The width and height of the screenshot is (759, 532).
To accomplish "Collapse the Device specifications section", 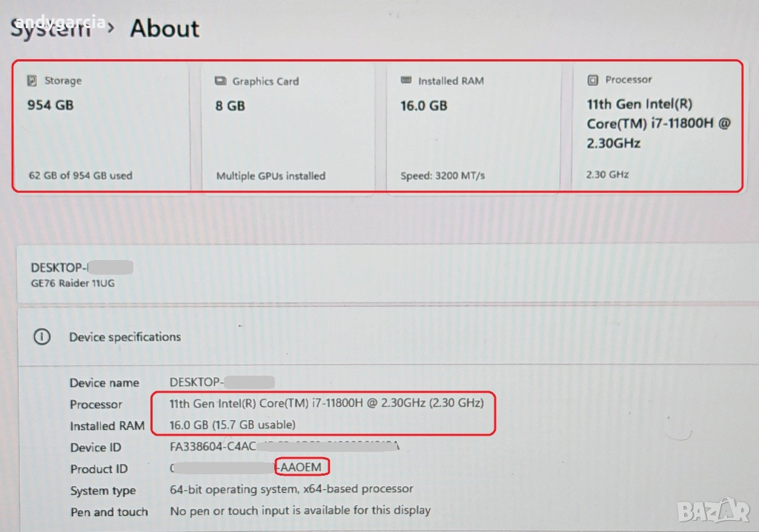I will 125,337.
